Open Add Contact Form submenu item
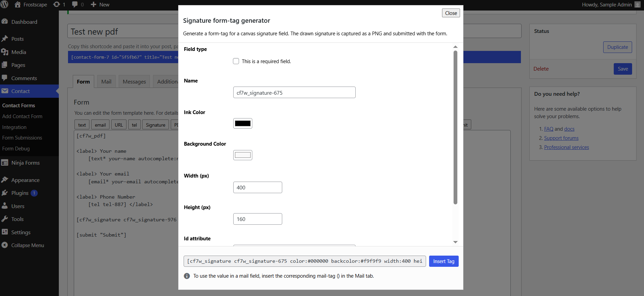 coord(22,116)
